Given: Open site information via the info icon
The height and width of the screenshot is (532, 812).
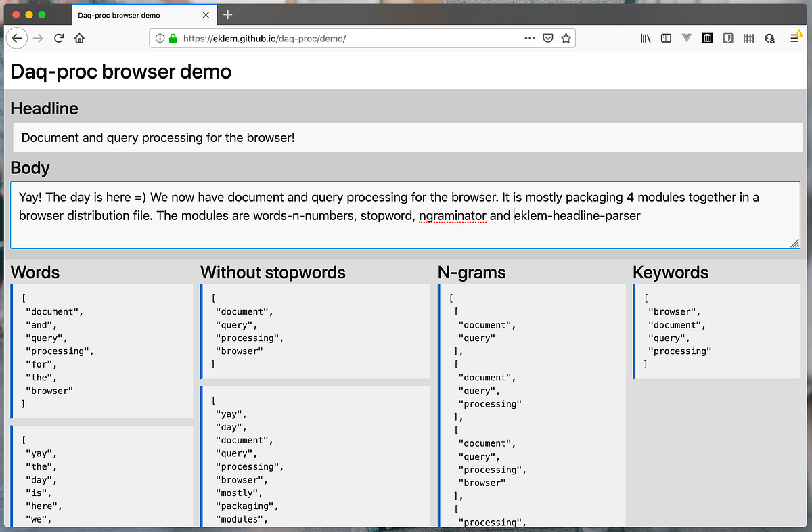Looking at the screenshot, I should [160, 38].
